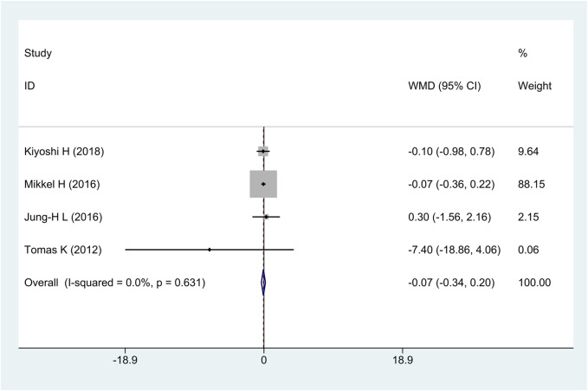Click the Tomas K point estimate dot

[x=210, y=250]
